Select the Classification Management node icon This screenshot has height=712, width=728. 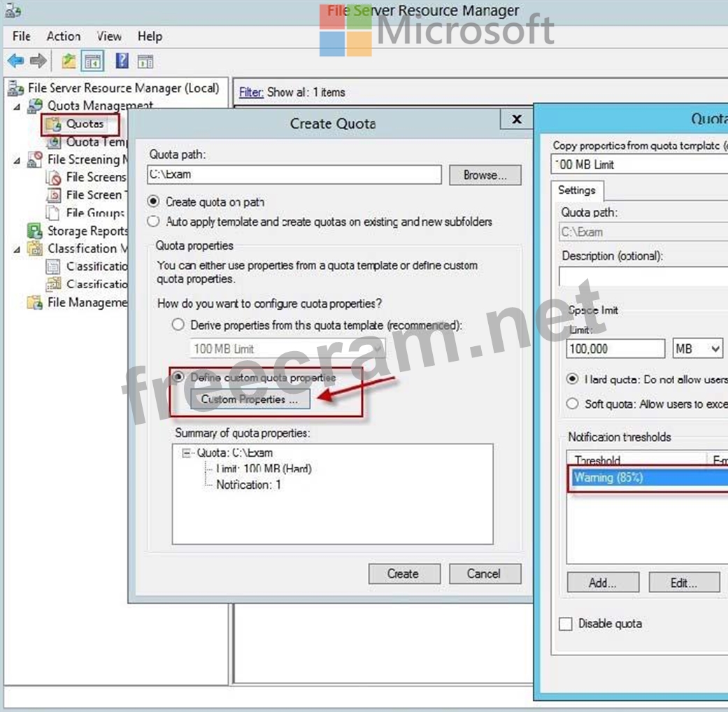pyautogui.click(x=35, y=248)
